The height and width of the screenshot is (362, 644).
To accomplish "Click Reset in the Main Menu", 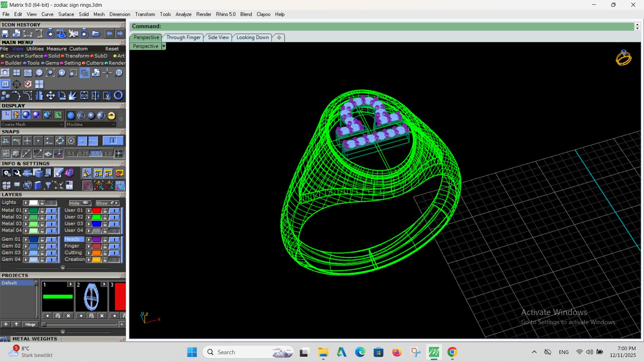I will click(112, 49).
